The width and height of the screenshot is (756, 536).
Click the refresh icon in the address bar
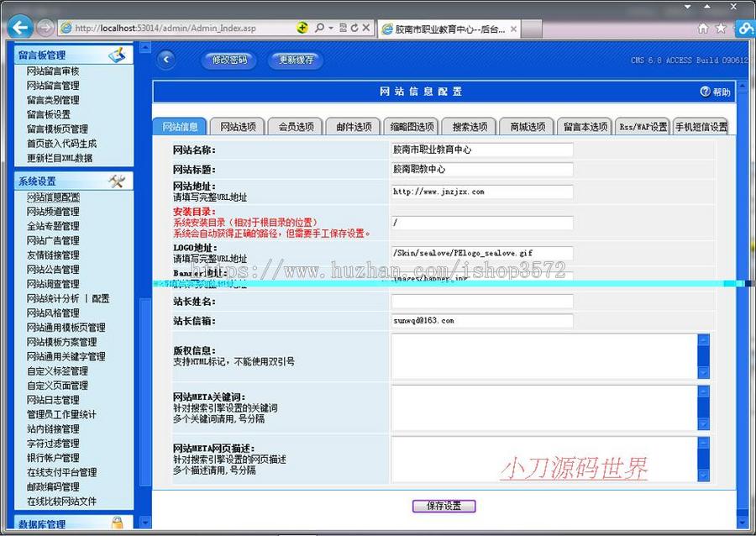(x=354, y=27)
